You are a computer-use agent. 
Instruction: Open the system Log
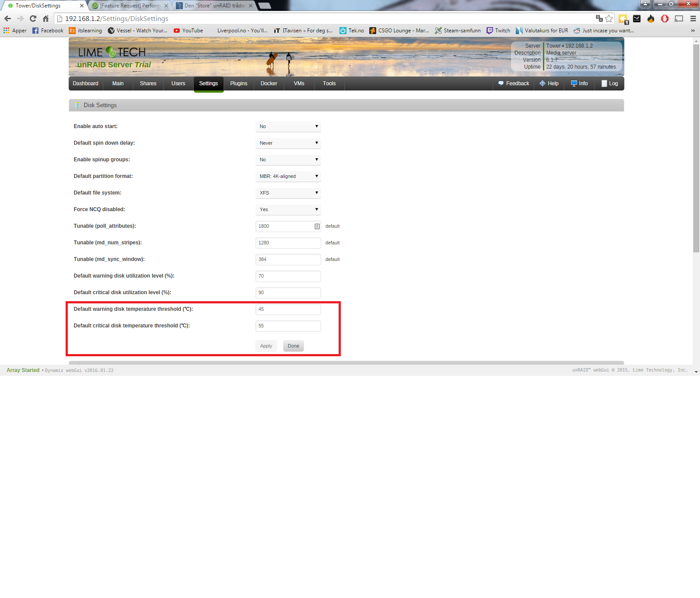tap(609, 83)
